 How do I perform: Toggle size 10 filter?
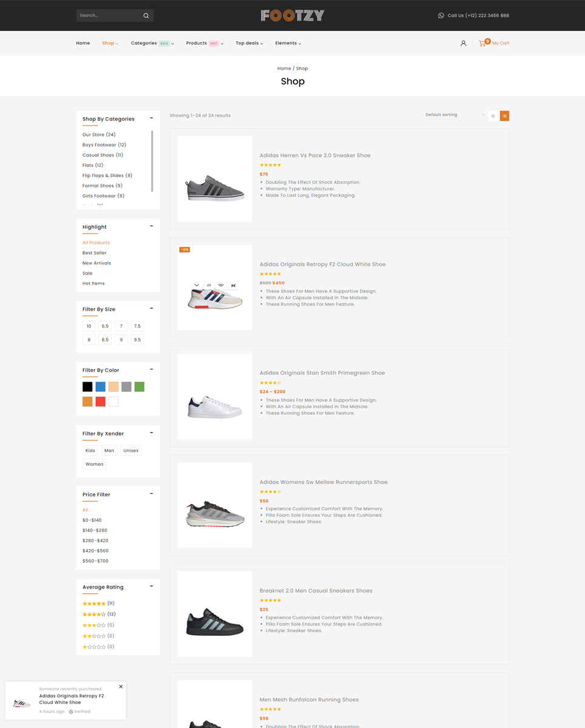[89, 326]
